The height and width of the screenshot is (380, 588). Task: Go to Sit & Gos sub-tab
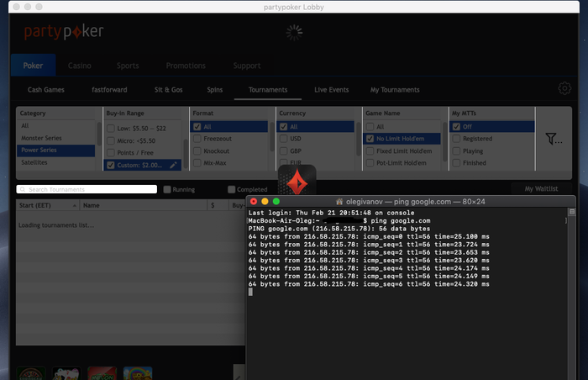[x=168, y=90]
